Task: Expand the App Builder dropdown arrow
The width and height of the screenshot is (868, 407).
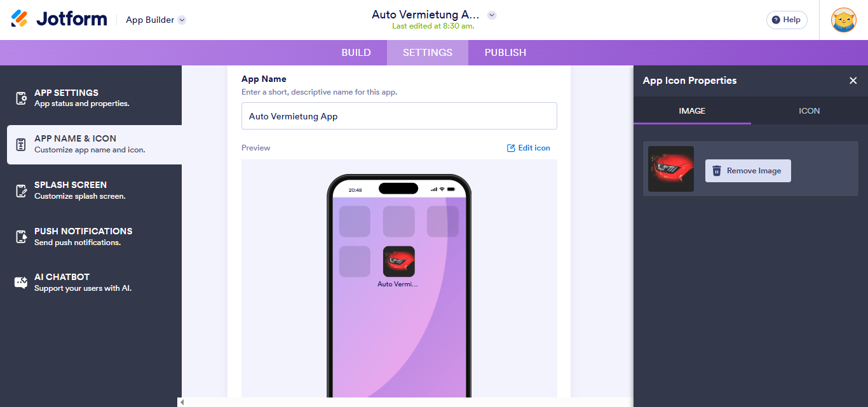Action: (x=182, y=20)
